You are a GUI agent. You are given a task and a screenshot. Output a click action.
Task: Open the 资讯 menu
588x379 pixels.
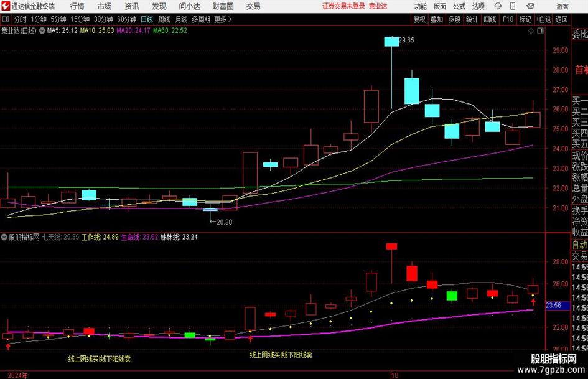[132, 6]
